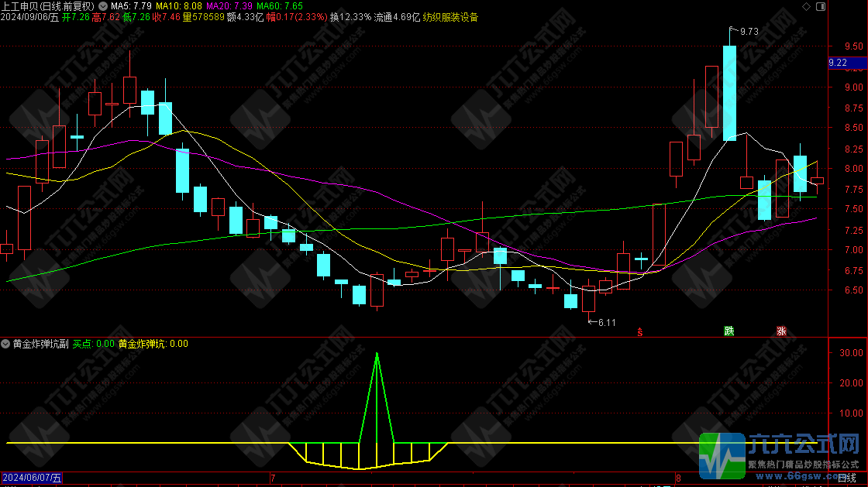
Task: Click the red $ marker icon
Action: (x=640, y=331)
